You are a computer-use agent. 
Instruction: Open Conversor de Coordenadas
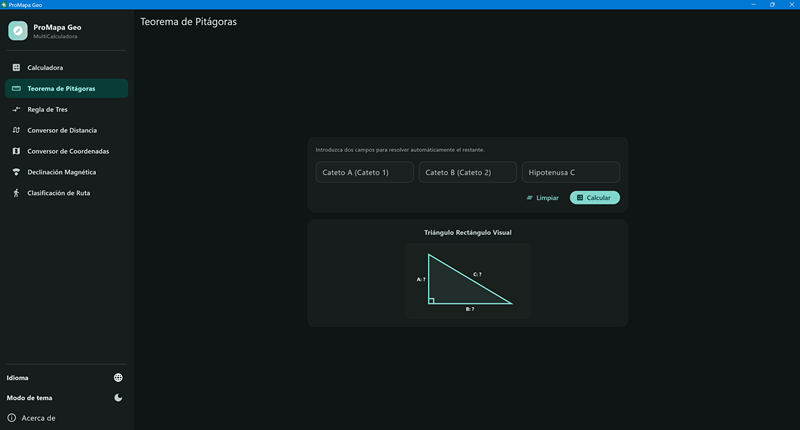click(x=66, y=151)
